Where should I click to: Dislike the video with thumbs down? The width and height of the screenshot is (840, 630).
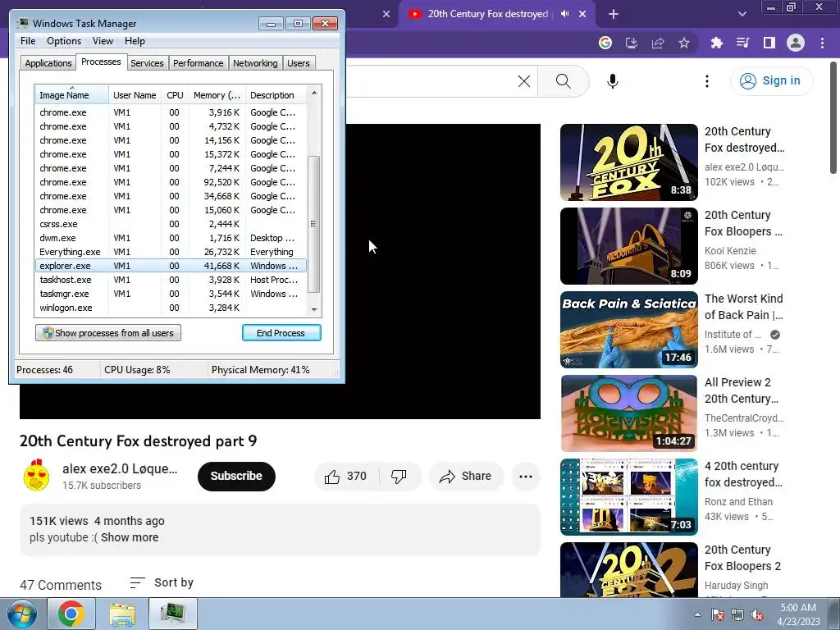click(x=399, y=477)
